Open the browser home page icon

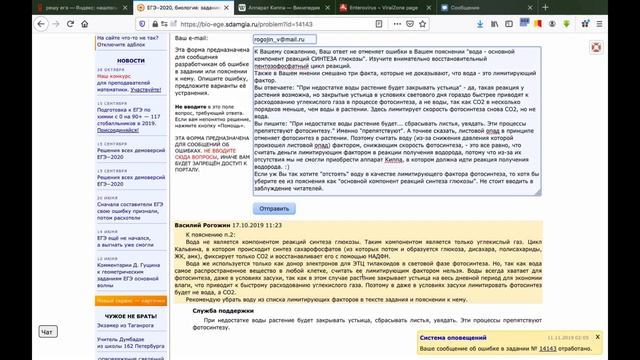coord(84,24)
